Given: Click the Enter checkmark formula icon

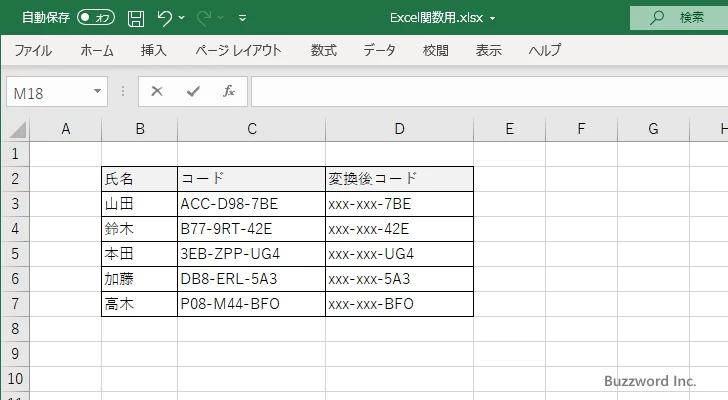Looking at the screenshot, I should tap(193, 91).
